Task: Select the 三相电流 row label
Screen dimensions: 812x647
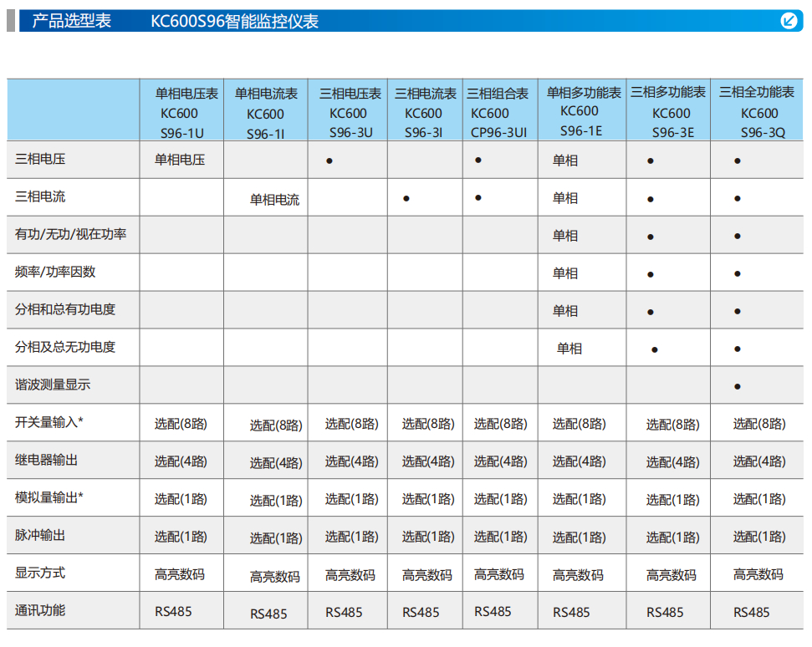Action: (x=40, y=196)
